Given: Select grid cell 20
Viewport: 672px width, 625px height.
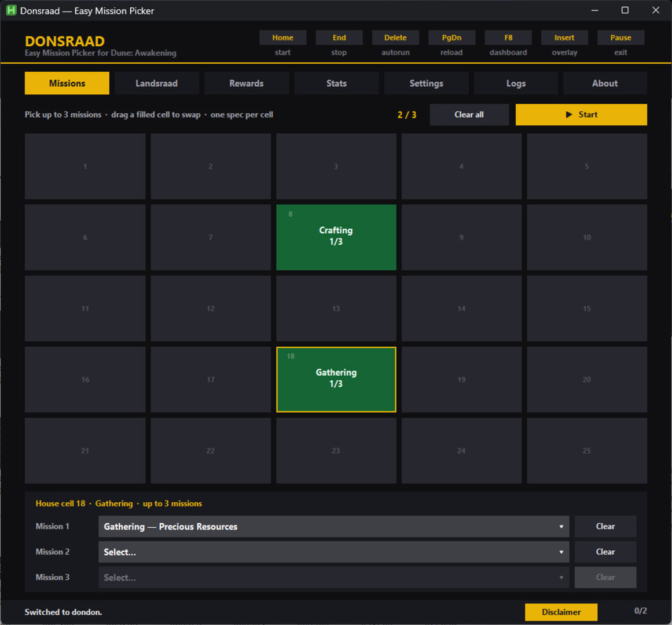Looking at the screenshot, I should [587, 380].
